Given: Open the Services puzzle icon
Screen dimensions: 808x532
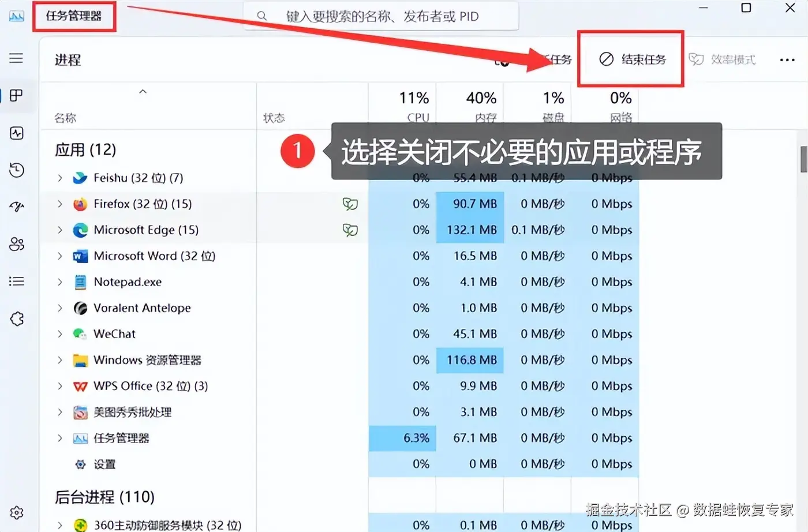Looking at the screenshot, I should (17, 319).
